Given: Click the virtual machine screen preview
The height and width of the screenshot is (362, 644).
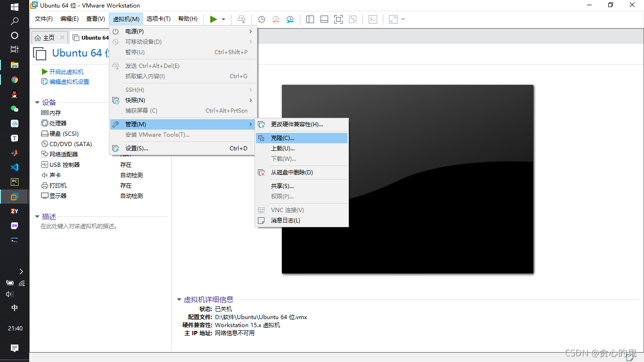Looking at the screenshot, I should pos(408,179).
